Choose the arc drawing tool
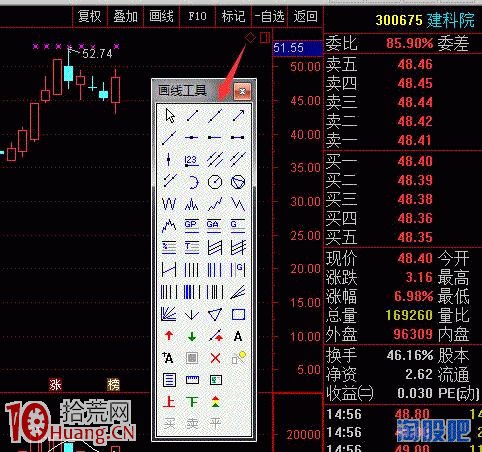The height and width of the screenshot is (452, 482). (x=193, y=182)
